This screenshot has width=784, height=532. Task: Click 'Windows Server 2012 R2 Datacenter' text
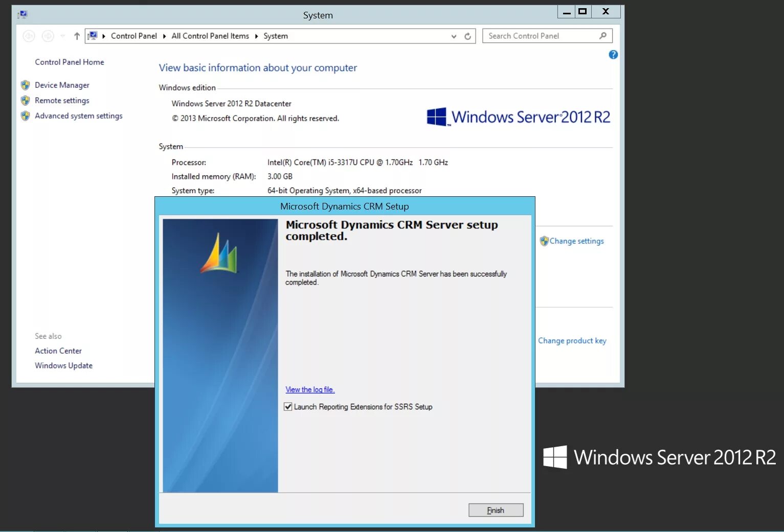pos(231,103)
